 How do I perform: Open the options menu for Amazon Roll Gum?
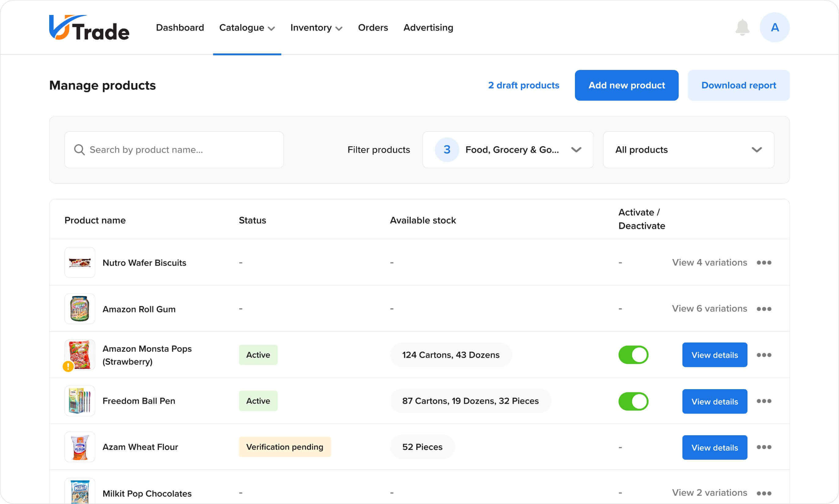click(x=764, y=309)
